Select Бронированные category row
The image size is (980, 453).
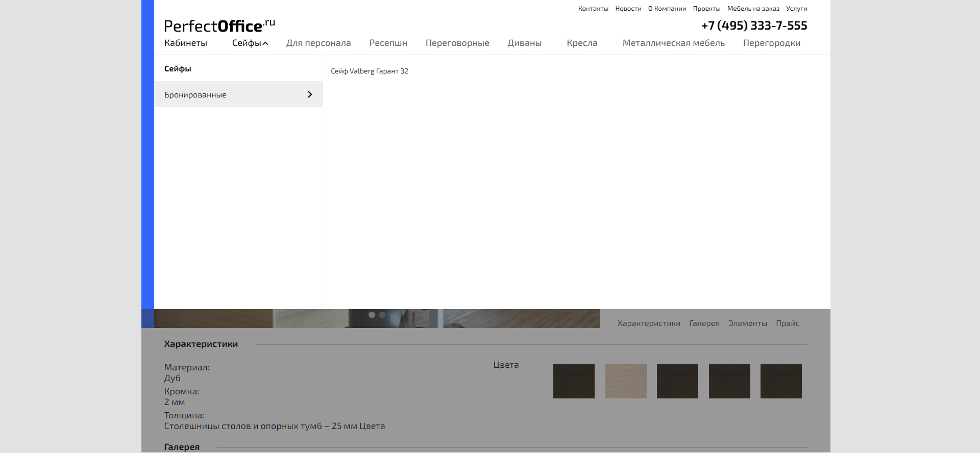point(238,94)
